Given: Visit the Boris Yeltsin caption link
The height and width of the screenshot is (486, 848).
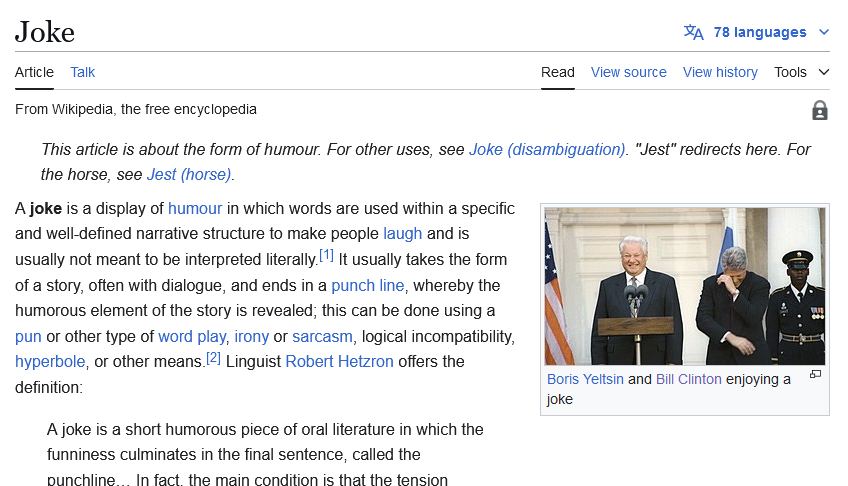Looking at the screenshot, I should click(x=585, y=379).
